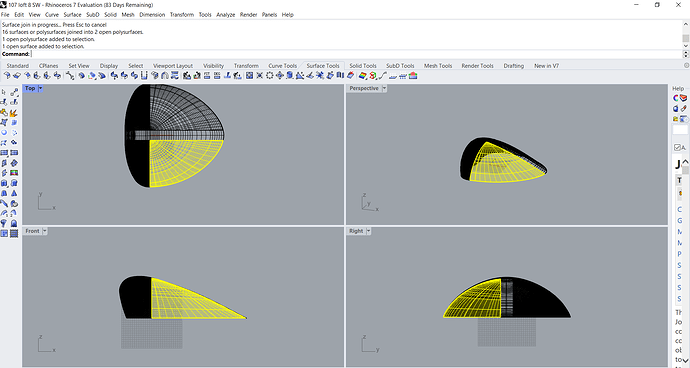Open the yellow folder Libraries panel tab icon
690x368 pixels.
pos(676,119)
